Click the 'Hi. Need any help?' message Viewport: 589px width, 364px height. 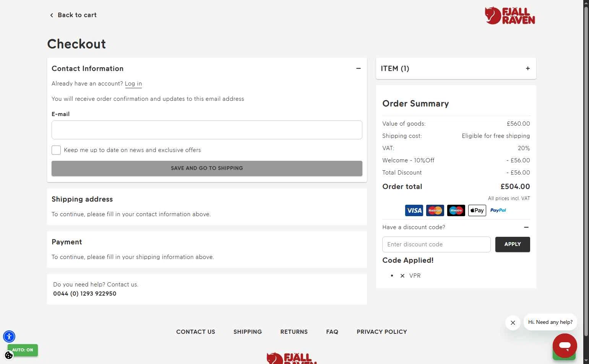click(550, 322)
